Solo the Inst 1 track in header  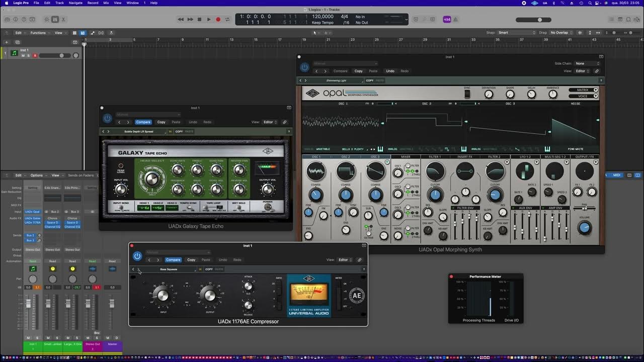click(x=29, y=55)
